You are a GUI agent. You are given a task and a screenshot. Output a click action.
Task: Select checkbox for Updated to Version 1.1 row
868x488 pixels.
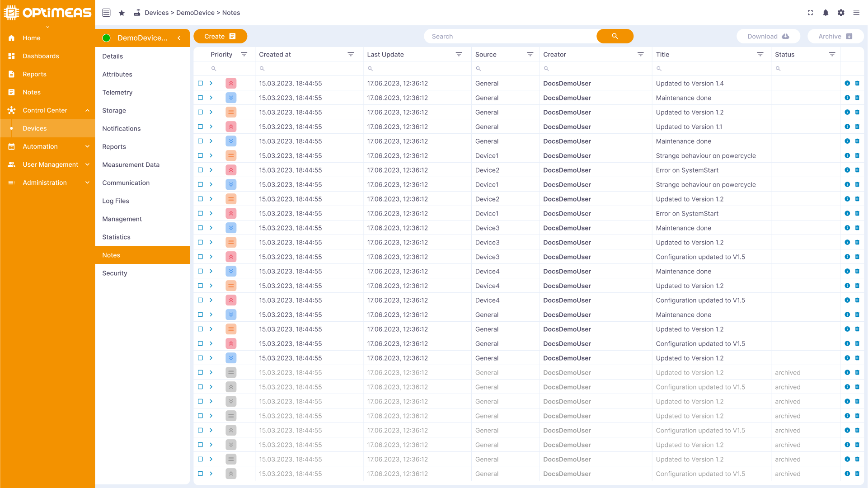click(200, 127)
